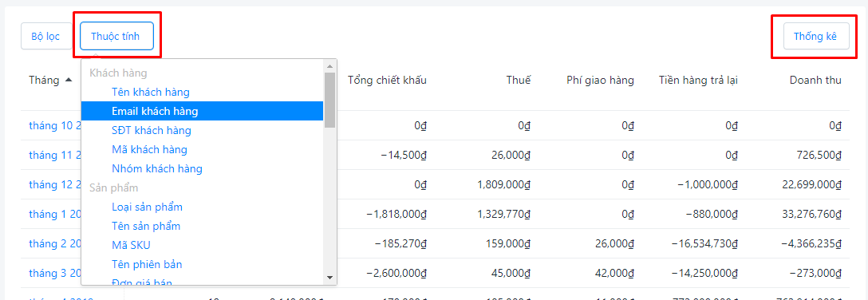Click the dropdown scrollbar down arrow
Viewport: 868px width, 300px height.
(330, 278)
